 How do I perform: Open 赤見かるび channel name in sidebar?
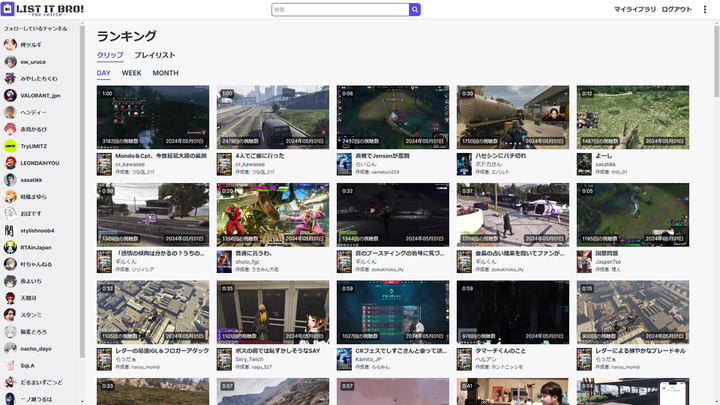tap(34, 129)
